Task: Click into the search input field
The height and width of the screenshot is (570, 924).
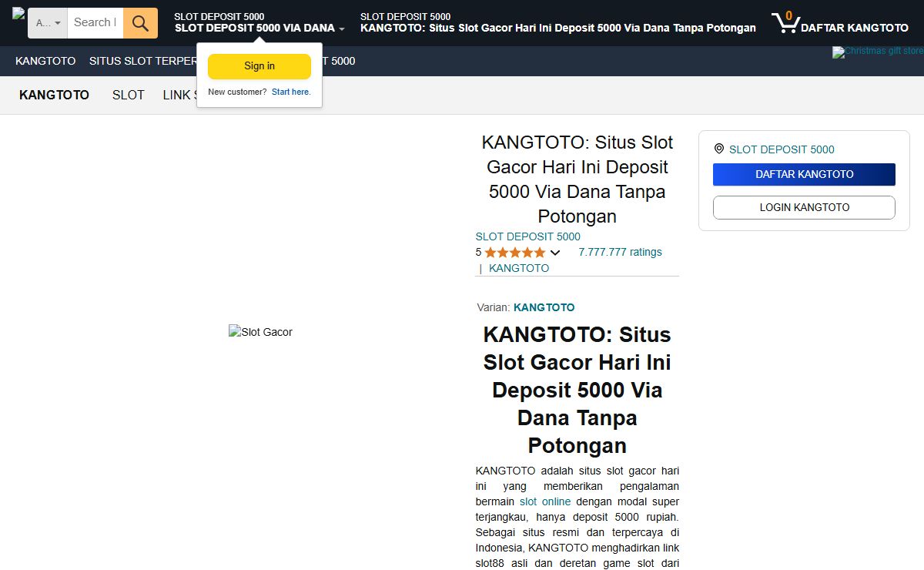Action: click(x=95, y=23)
